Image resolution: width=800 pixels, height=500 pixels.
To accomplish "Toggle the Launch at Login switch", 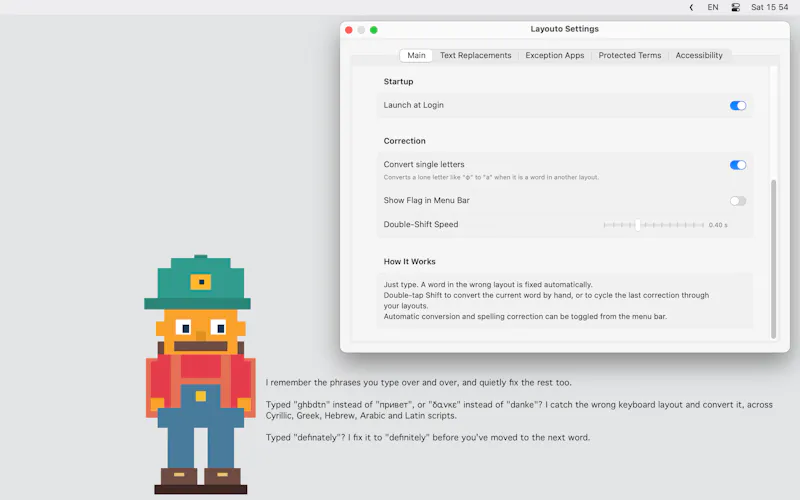I will [x=738, y=106].
